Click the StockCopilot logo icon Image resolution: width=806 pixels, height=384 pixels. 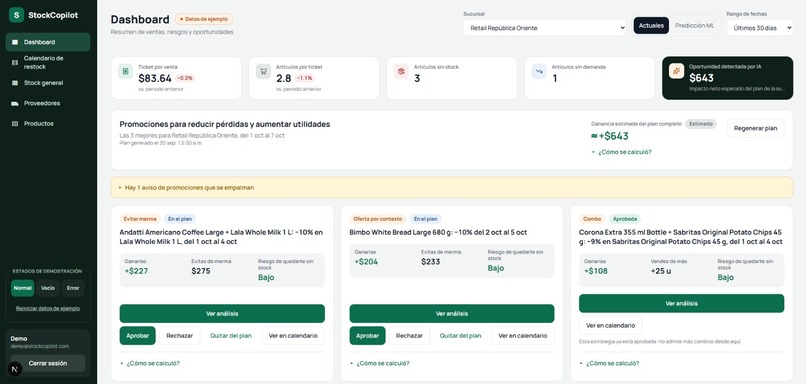pyautogui.click(x=16, y=15)
